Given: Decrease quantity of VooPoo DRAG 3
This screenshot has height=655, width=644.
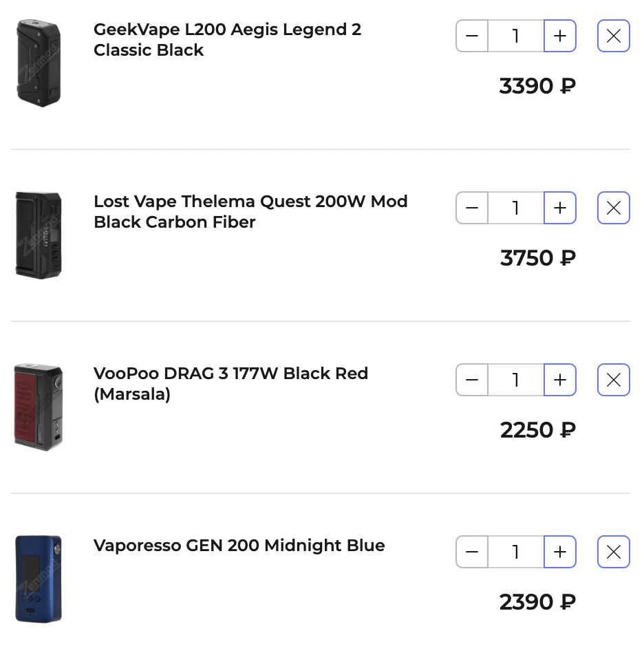Looking at the screenshot, I should pos(472,380).
